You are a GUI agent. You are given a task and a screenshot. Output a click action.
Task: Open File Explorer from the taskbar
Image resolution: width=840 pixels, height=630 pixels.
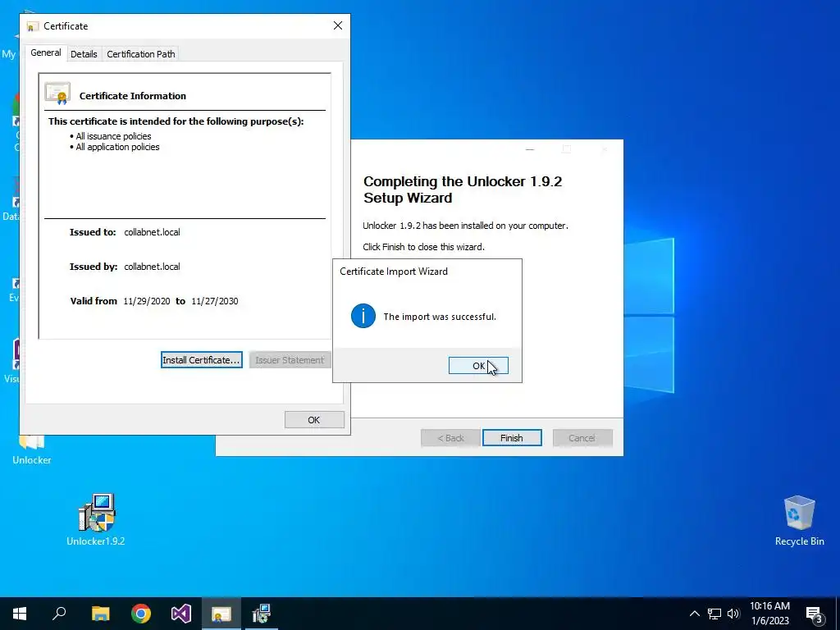click(x=100, y=614)
